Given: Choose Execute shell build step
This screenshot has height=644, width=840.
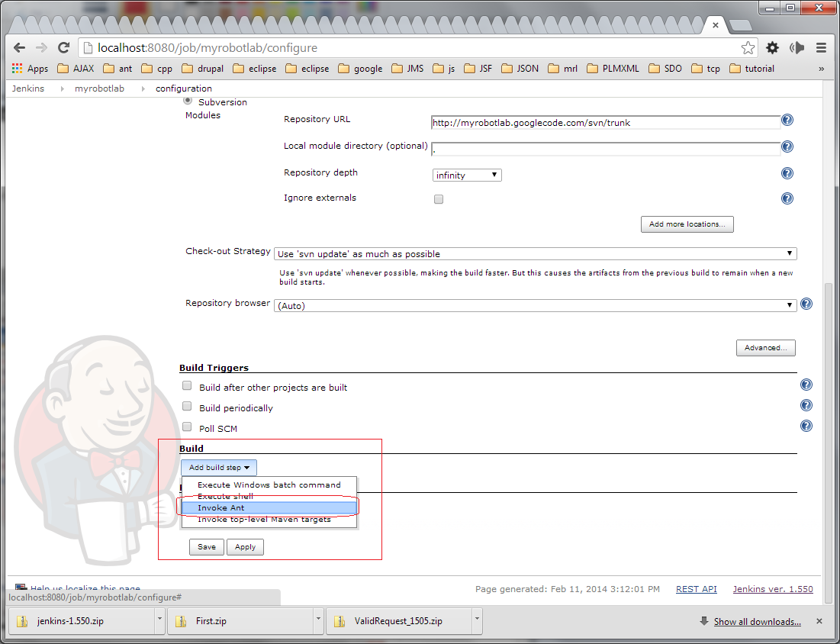Looking at the screenshot, I should click(x=269, y=496).
